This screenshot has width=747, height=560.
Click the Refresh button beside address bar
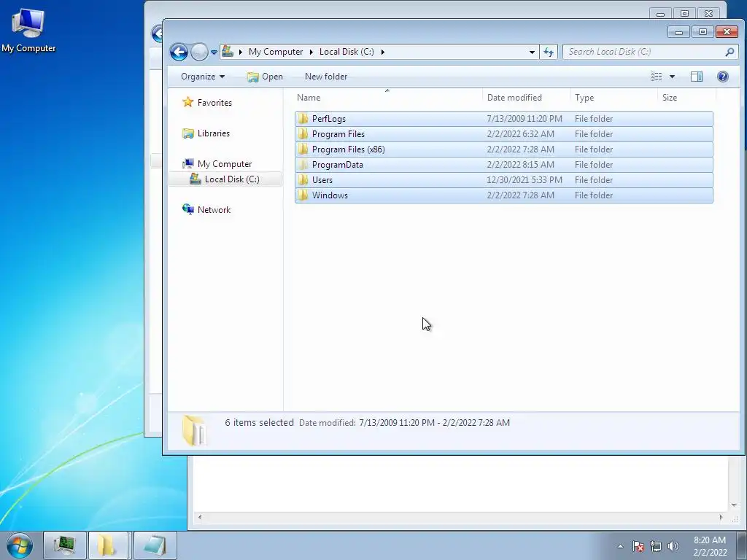549,52
